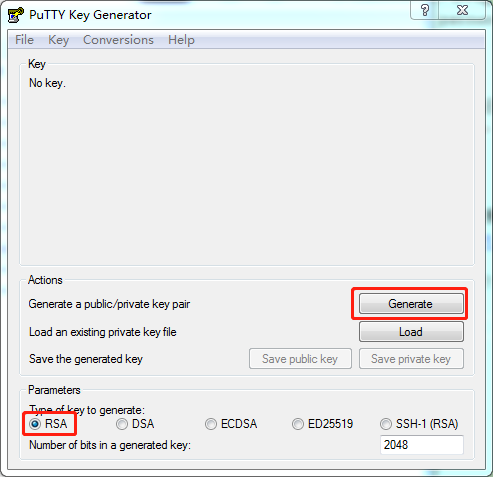Viewport: 493px width, 477px height.
Task: Open the File menu
Action: (24, 40)
